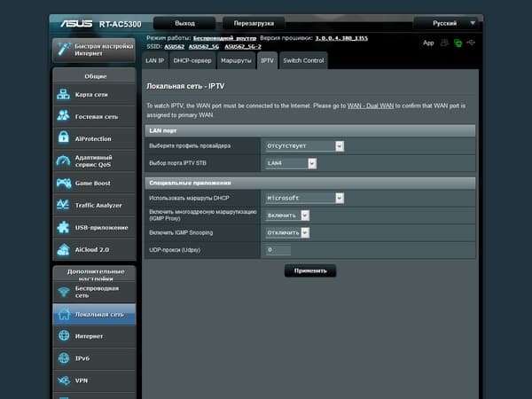This screenshot has width=532, height=399.
Task: Open Game Boost menu label
Action: tap(92, 184)
